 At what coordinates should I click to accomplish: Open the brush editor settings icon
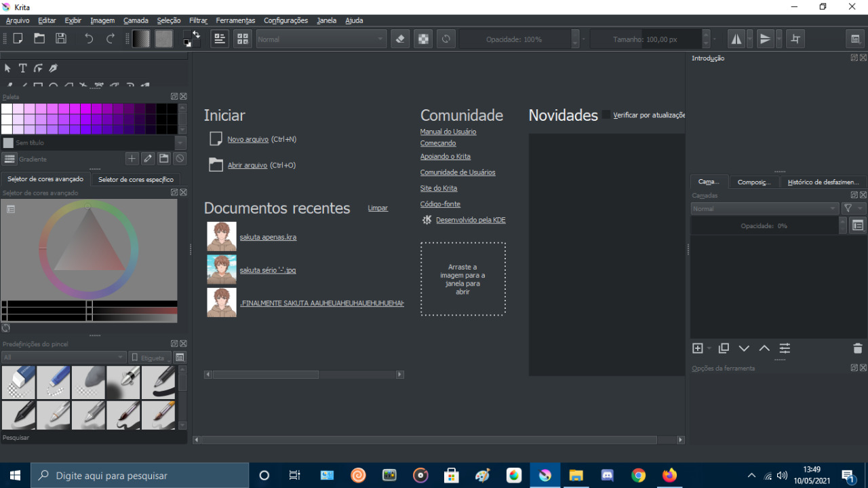220,39
